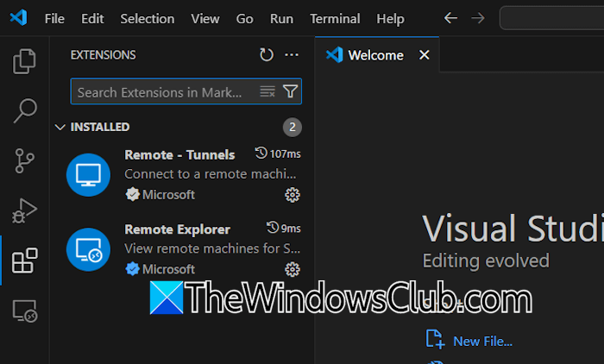Select the Remote - Tunnels extension title
The image size is (604, 364).
pyautogui.click(x=179, y=155)
